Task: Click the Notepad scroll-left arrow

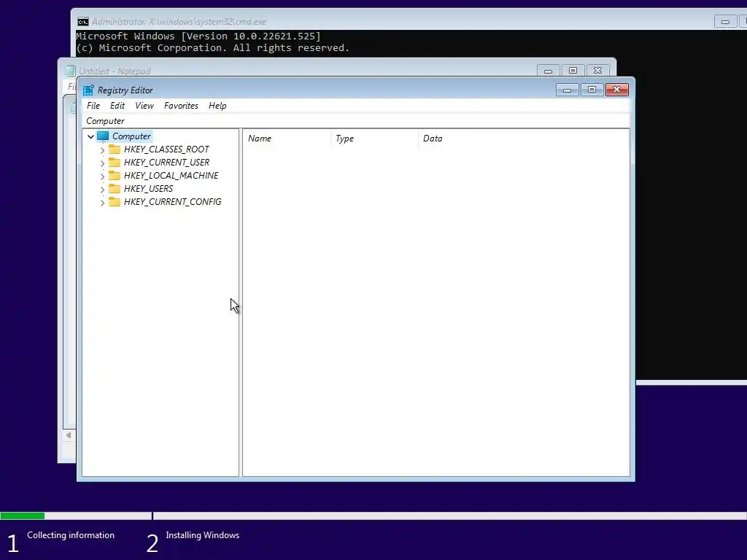Action: click(x=69, y=435)
